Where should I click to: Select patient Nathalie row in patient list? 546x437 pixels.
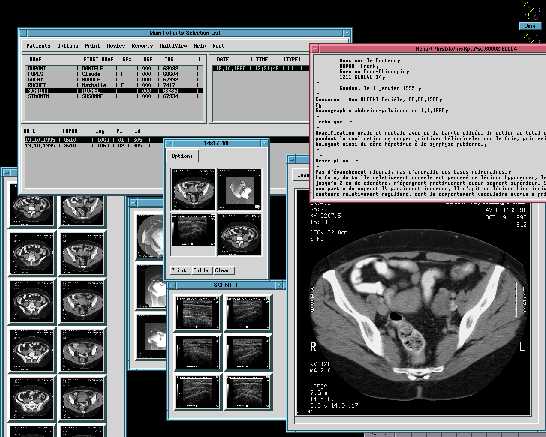point(114,85)
